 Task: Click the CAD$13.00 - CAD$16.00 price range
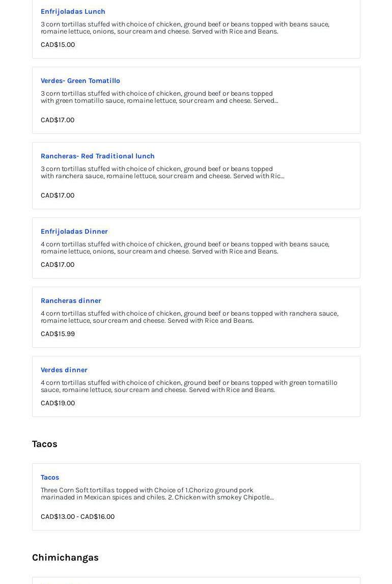pyautogui.click(x=77, y=516)
